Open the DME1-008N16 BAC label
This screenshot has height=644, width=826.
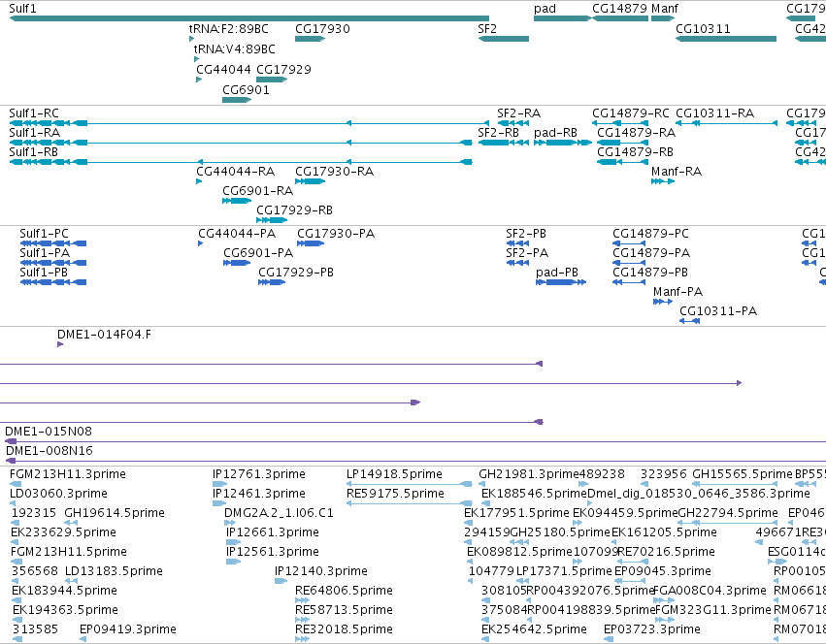50,451
